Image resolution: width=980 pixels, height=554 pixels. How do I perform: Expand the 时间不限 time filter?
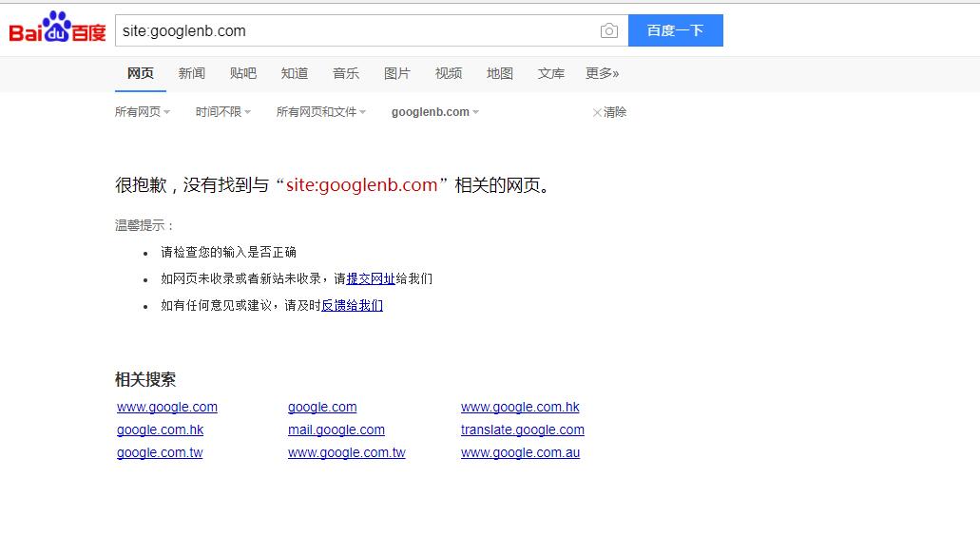pos(223,112)
